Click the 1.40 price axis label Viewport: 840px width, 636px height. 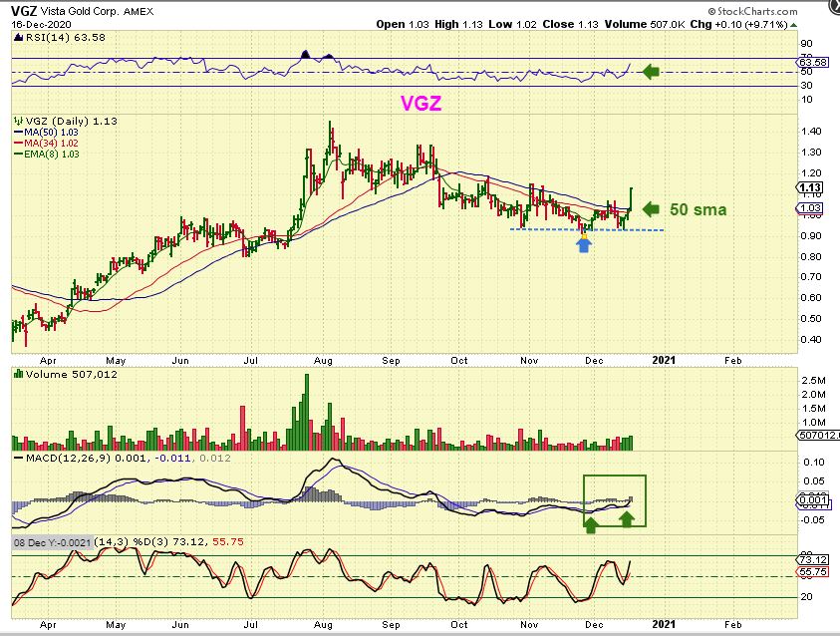point(810,132)
